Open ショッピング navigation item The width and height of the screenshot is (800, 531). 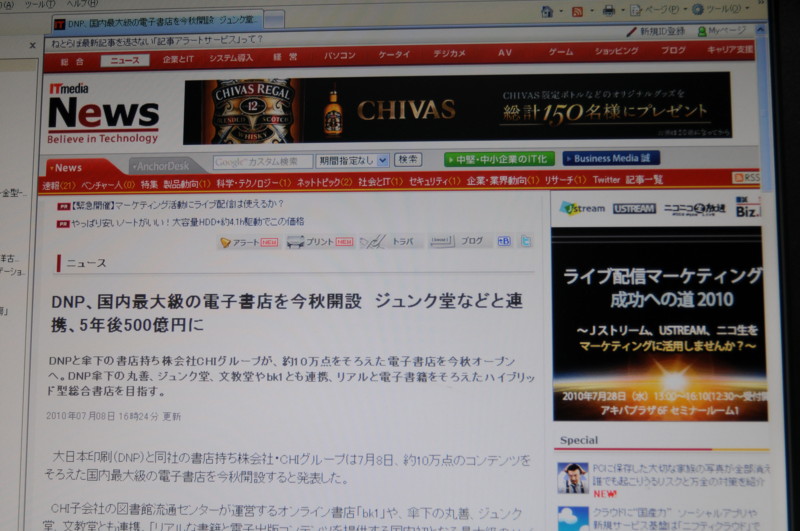tap(616, 51)
